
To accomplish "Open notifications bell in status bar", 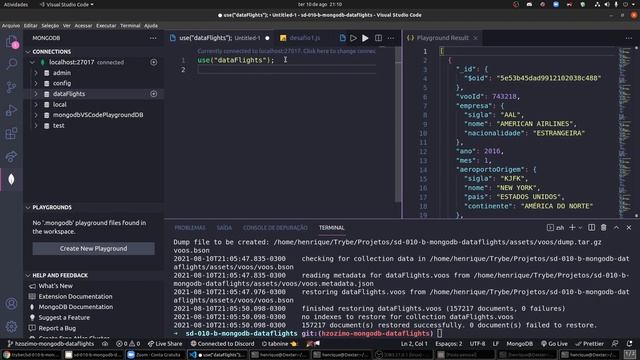I will pos(629,344).
